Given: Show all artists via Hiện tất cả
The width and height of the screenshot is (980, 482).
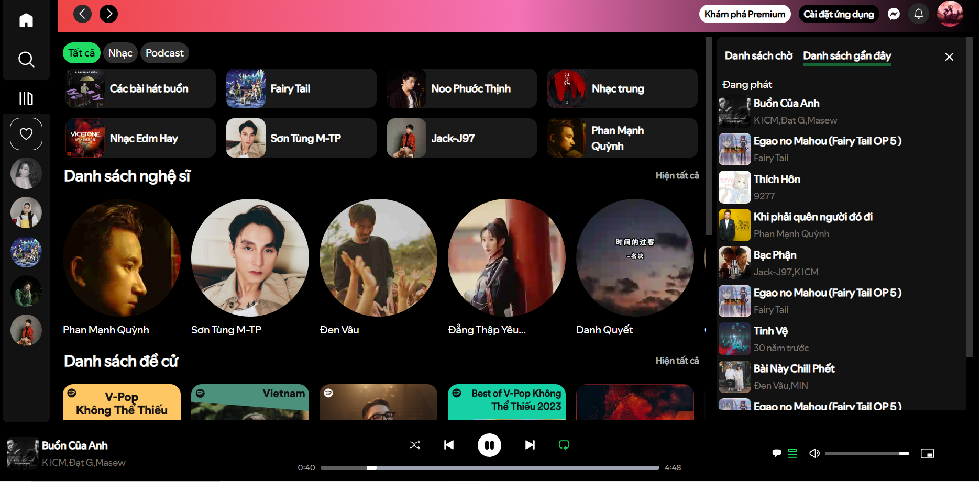Looking at the screenshot, I should point(677,175).
